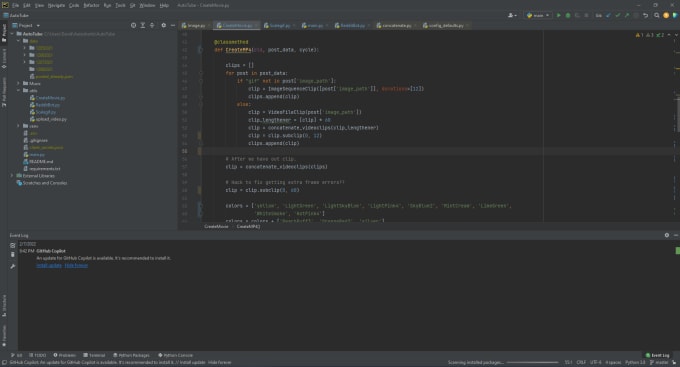Image resolution: width=680 pixels, height=367 pixels.
Task: Click the Git update project arrow icon
Action: tap(608, 15)
